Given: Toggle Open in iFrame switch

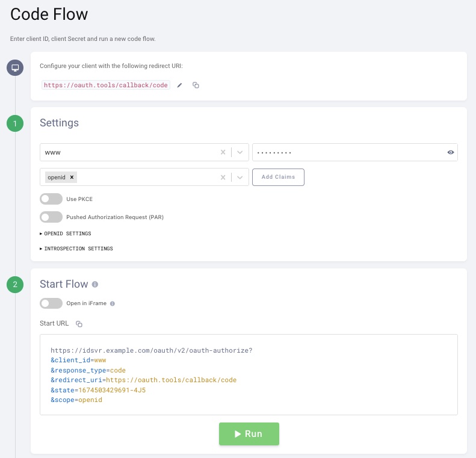Looking at the screenshot, I should tap(51, 303).
